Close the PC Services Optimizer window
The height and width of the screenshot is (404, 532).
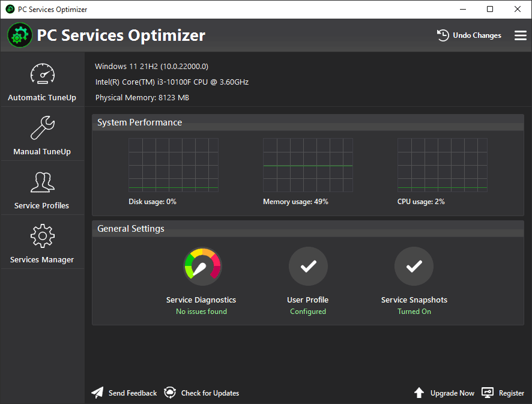click(x=518, y=9)
